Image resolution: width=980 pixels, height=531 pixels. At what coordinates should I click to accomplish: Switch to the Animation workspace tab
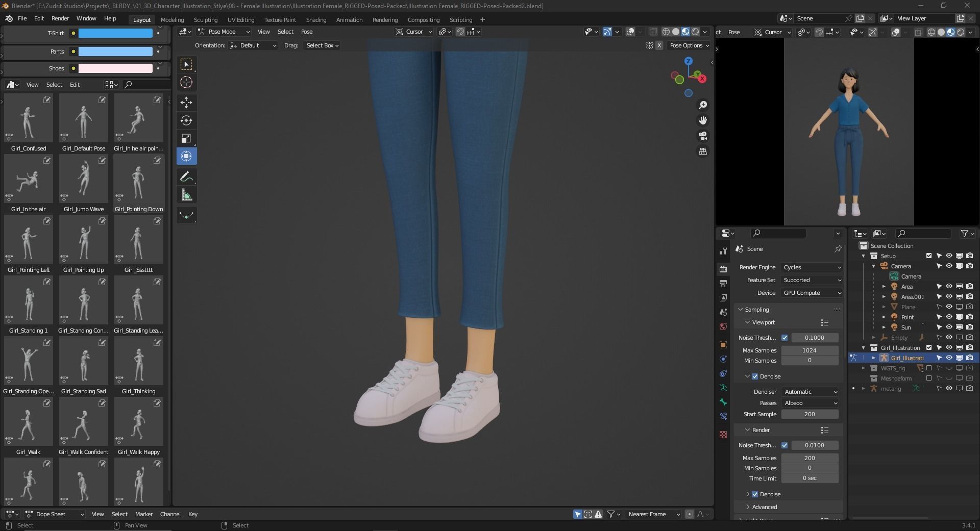pyautogui.click(x=349, y=20)
